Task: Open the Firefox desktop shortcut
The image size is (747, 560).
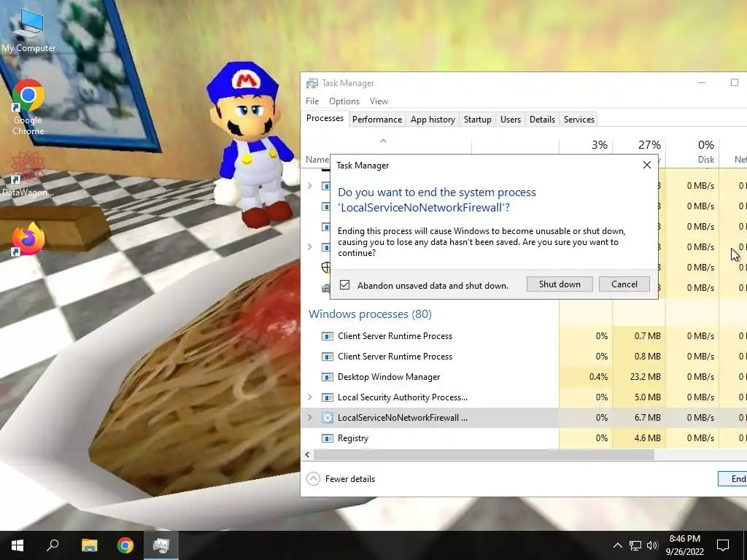Action: [x=28, y=239]
